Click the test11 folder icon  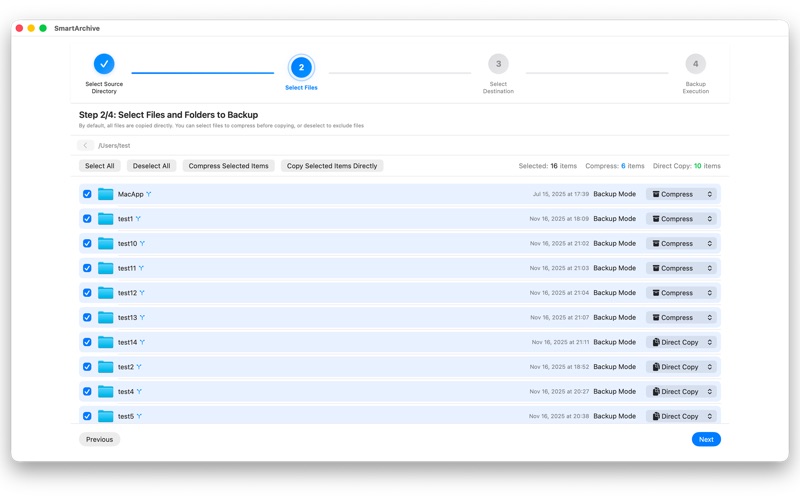pos(106,268)
